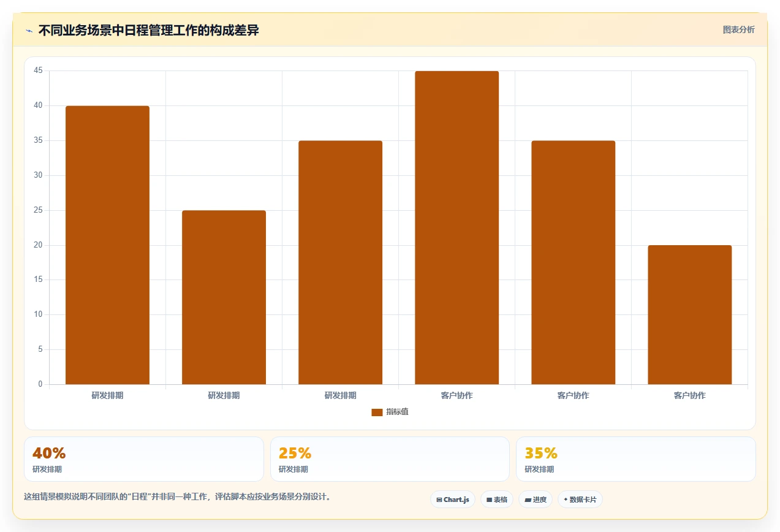Image resolution: width=780 pixels, height=532 pixels.
Task: Select the title 不同业务场景中日程管理工作的构成差异
Action: pos(149,30)
